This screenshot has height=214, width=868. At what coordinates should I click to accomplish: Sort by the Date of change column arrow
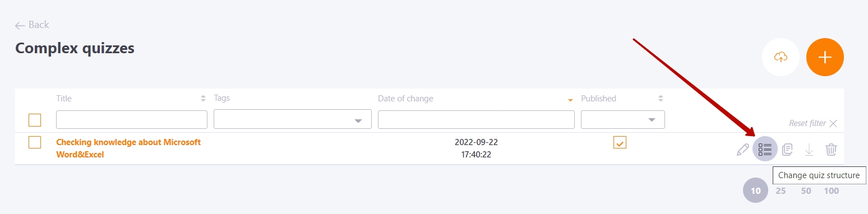pos(570,100)
